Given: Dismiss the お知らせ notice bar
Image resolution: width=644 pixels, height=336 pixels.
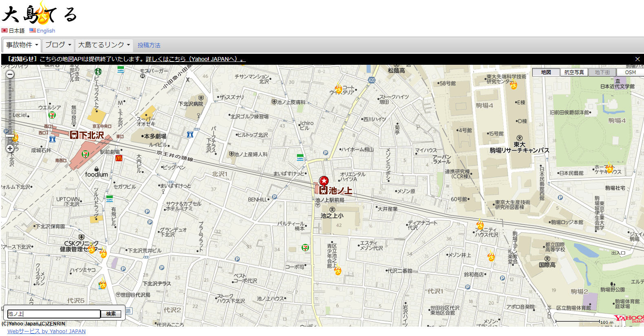Looking at the screenshot, I should (x=637, y=59).
